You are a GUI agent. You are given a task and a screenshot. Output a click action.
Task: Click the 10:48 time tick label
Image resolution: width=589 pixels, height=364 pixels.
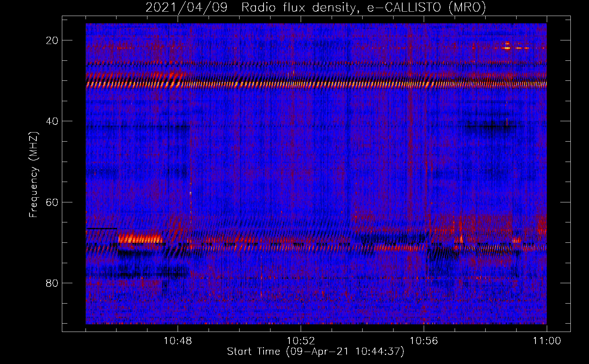click(178, 341)
